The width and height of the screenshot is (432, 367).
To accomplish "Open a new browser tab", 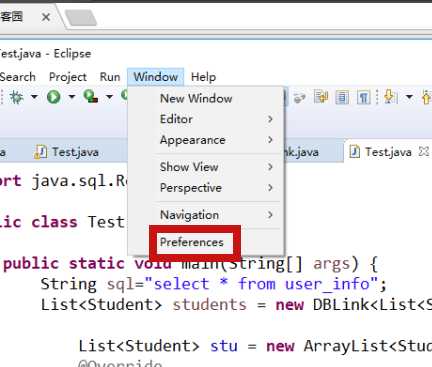I will (81, 18).
